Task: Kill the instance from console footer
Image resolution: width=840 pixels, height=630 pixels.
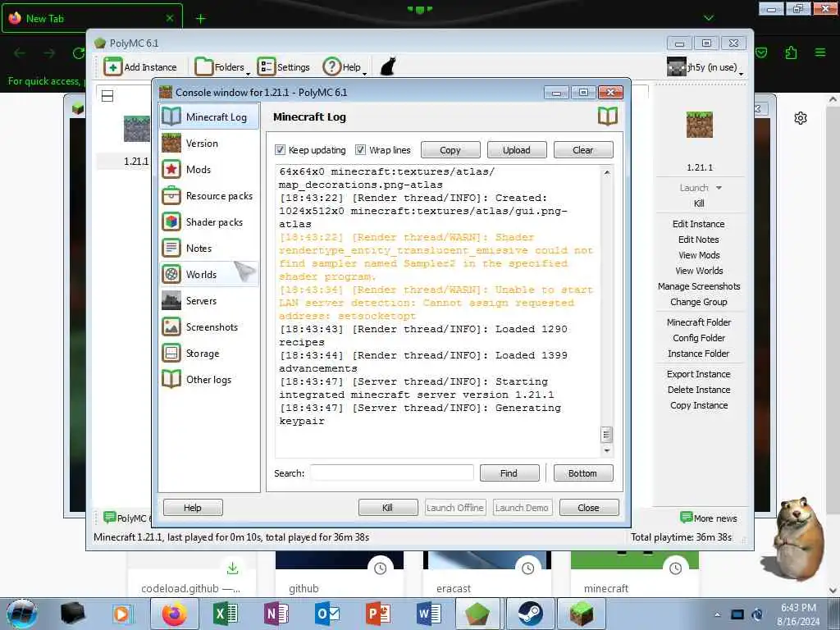Action: point(388,507)
